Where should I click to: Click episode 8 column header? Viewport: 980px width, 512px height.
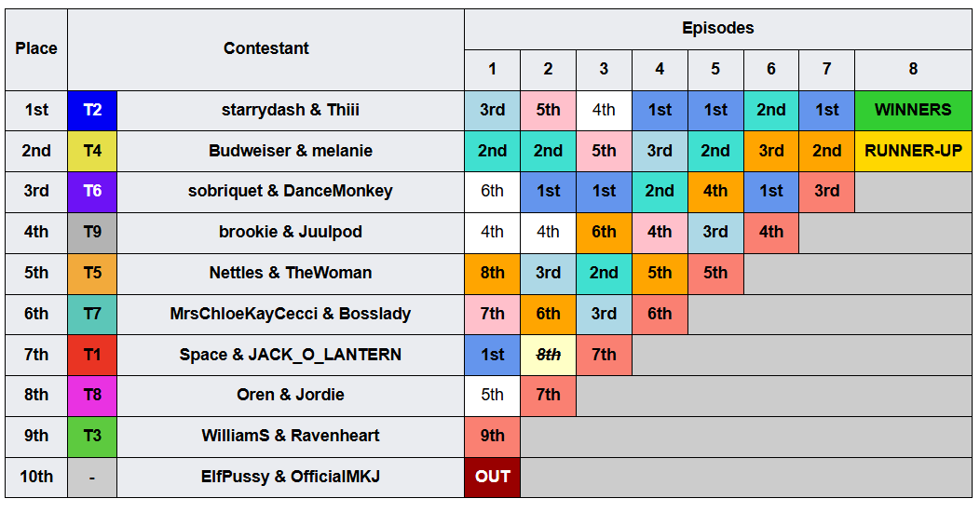click(913, 70)
